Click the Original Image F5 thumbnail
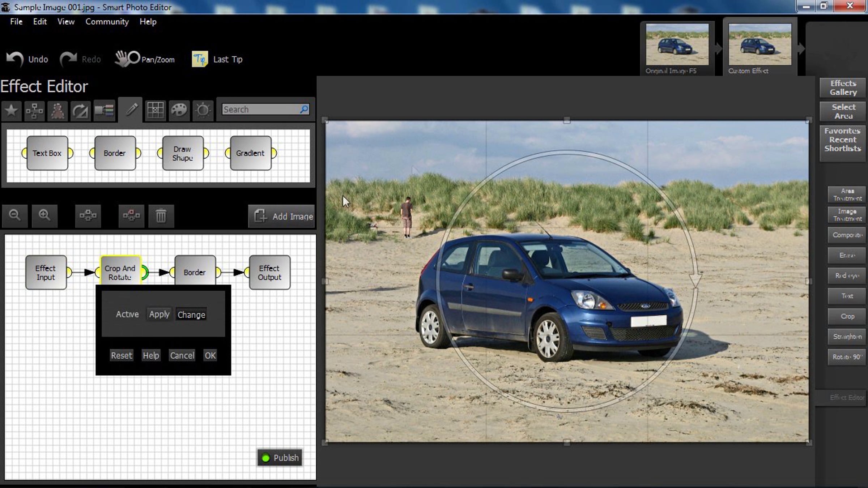The width and height of the screenshot is (868, 488). [677, 45]
